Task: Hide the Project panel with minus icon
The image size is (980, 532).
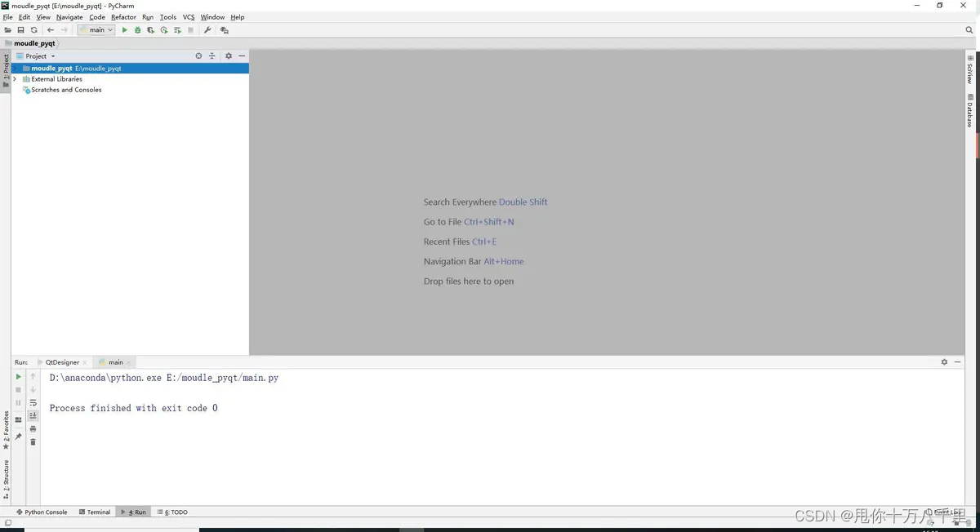Action: pyautogui.click(x=242, y=56)
